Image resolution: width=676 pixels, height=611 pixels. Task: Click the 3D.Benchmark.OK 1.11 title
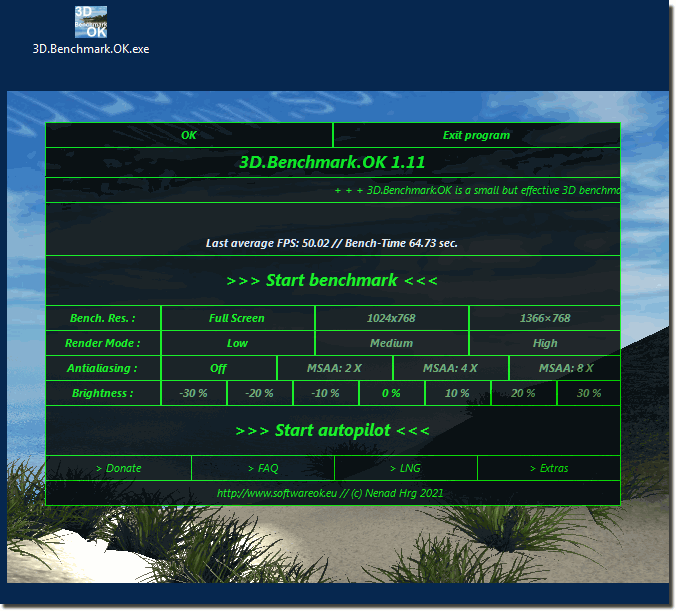pyautogui.click(x=332, y=163)
